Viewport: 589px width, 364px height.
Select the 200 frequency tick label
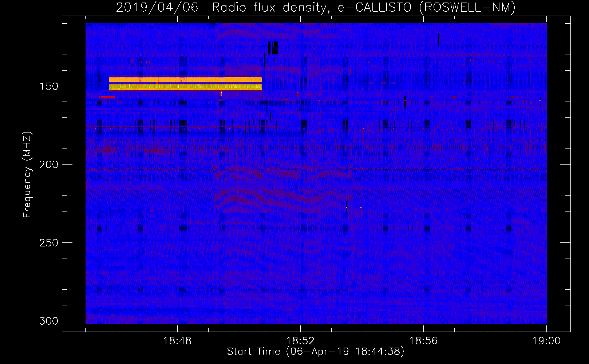pyautogui.click(x=49, y=165)
